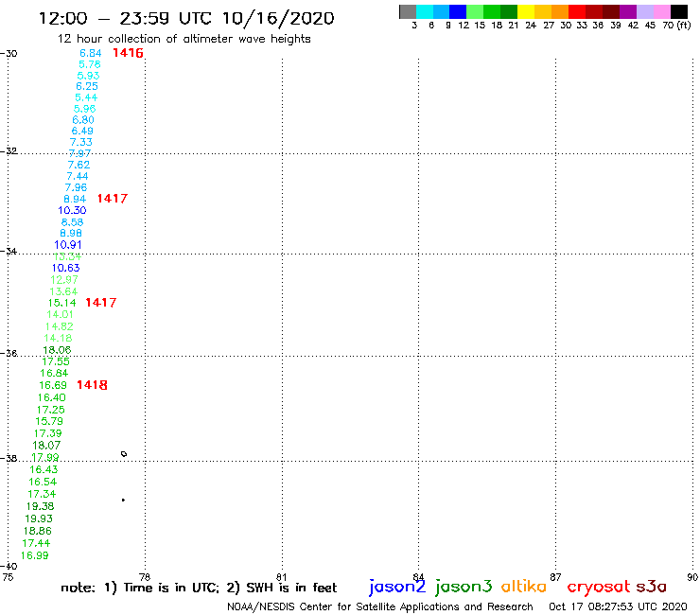Click the latitude axis label "-32"
The width and height of the screenshot is (700, 615).
pyautogui.click(x=9, y=151)
